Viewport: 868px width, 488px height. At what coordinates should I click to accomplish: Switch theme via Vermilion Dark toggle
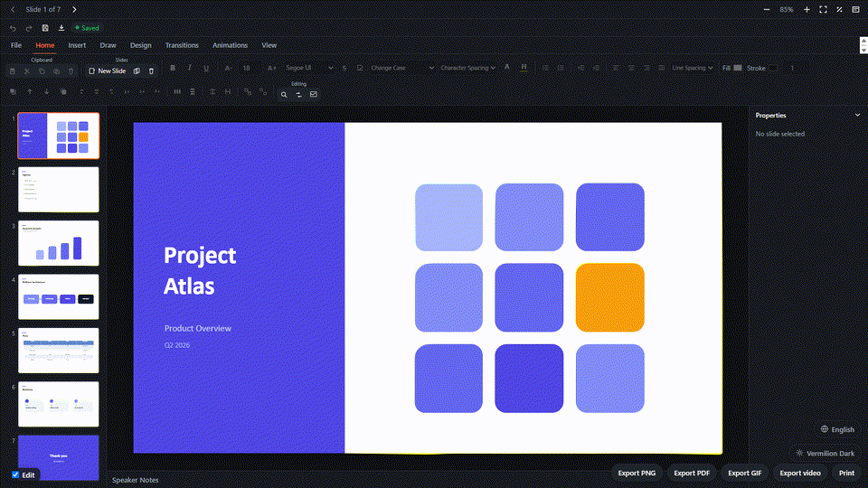pyautogui.click(x=825, y=453)
